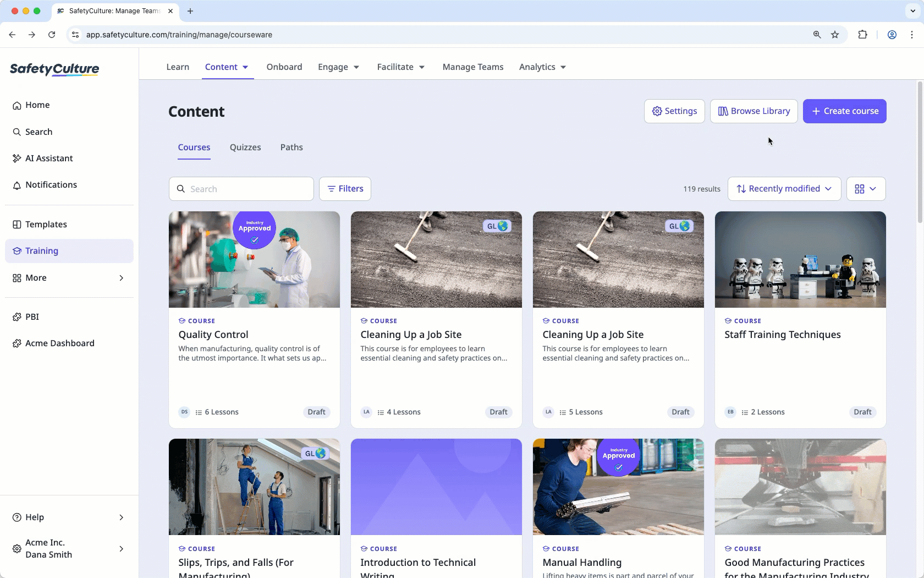
Task: Expand the Analytics dropdown menu
Action: click(x=543, y=67)
